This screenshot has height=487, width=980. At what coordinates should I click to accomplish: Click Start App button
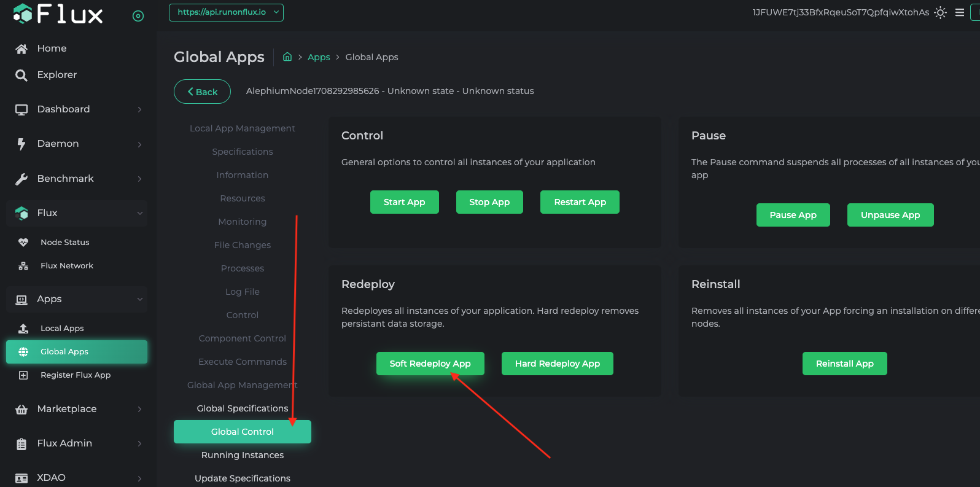click(404, 202)
